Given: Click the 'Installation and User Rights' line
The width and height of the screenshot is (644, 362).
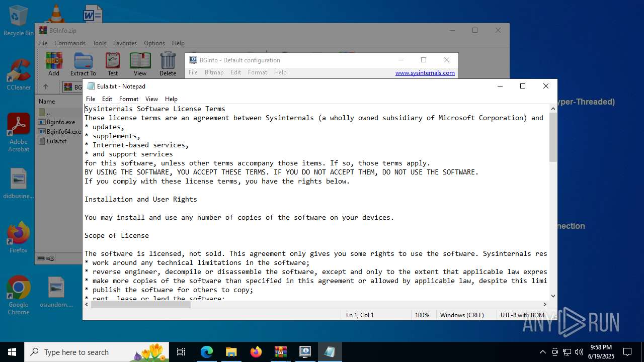Looking at the screenshot, I should 141,199.
